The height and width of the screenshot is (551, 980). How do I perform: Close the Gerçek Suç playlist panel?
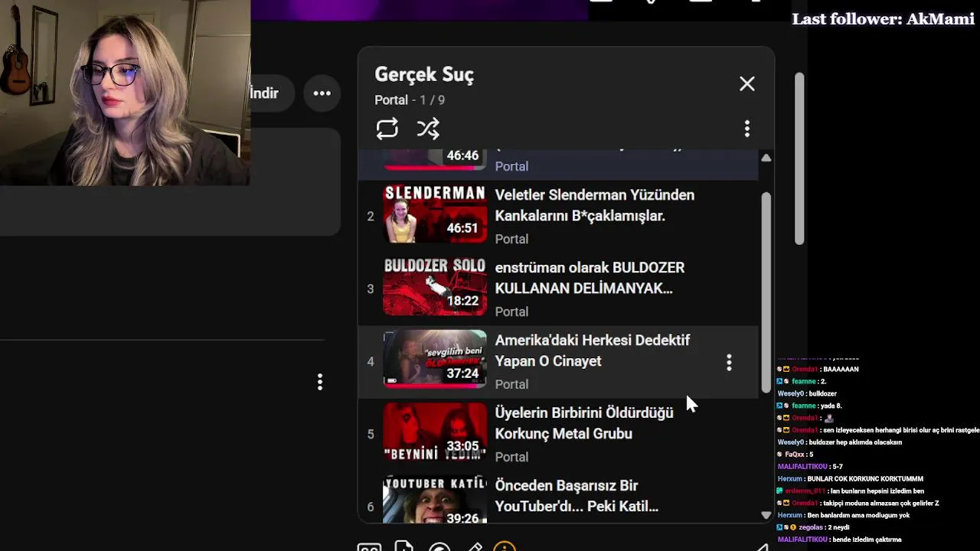(x=746, y=84)
